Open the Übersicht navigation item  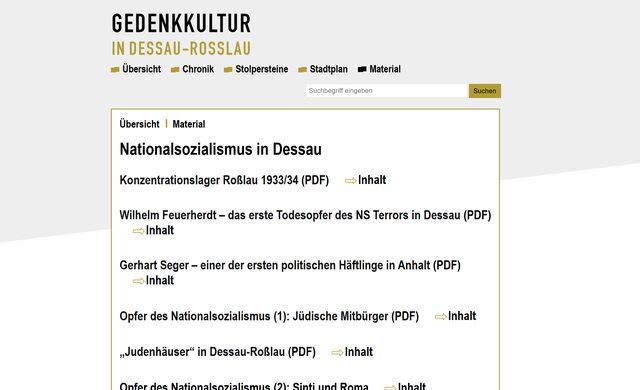point(141,69)
